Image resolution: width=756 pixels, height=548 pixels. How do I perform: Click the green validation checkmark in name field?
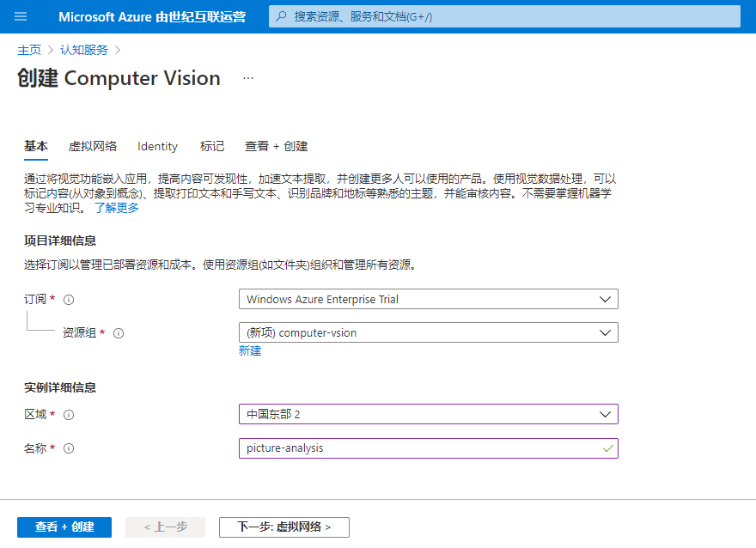click(608, 448)
